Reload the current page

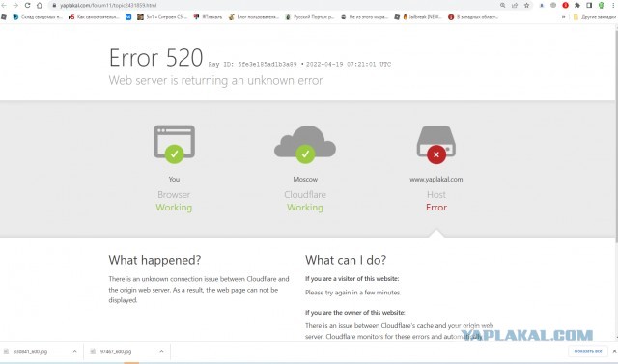pos(27,5)
